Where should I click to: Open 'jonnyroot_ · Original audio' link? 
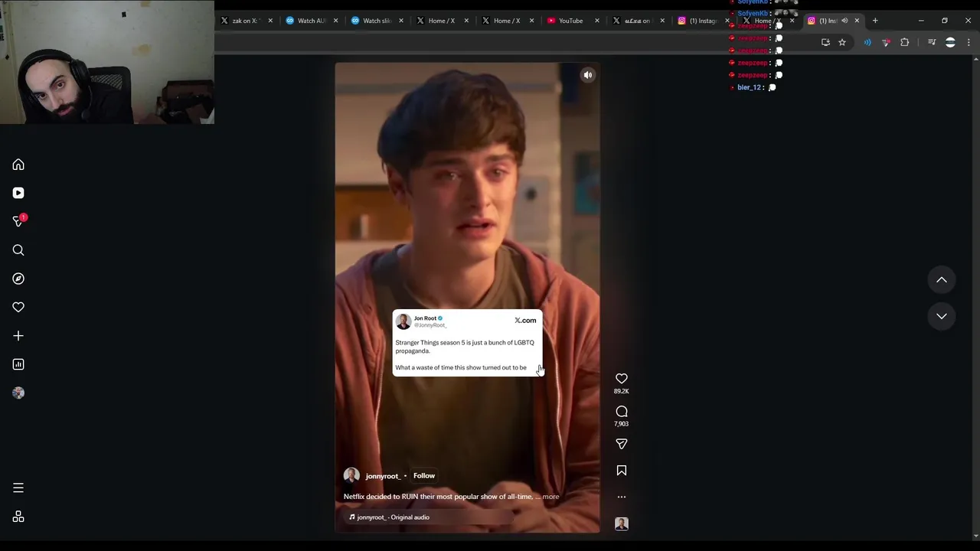point(393,517)
